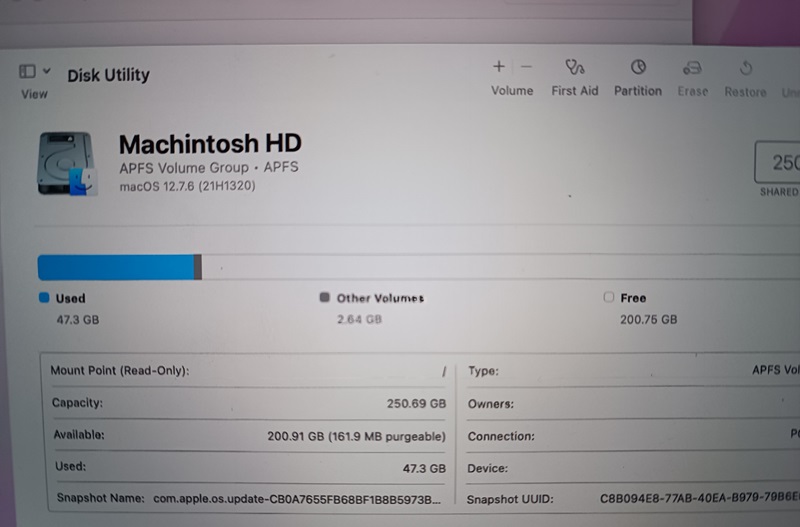Click the Capacity row label
800x527 pixels.
77,403
